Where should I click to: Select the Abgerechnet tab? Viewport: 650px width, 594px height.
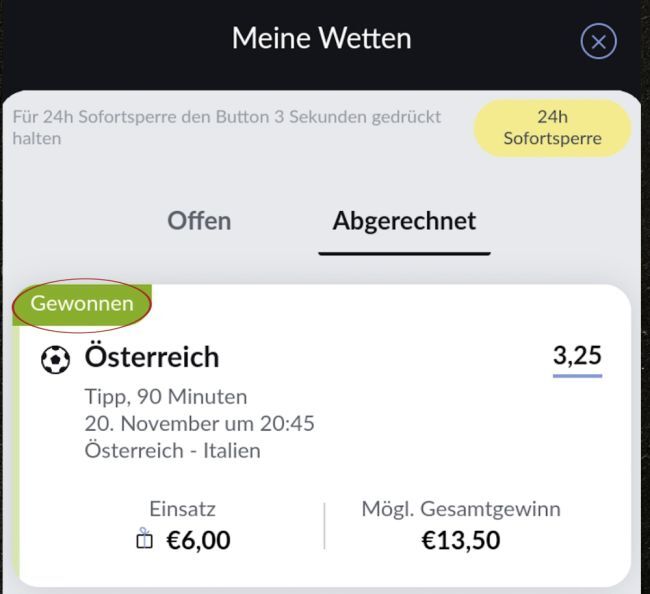[404, 221]
